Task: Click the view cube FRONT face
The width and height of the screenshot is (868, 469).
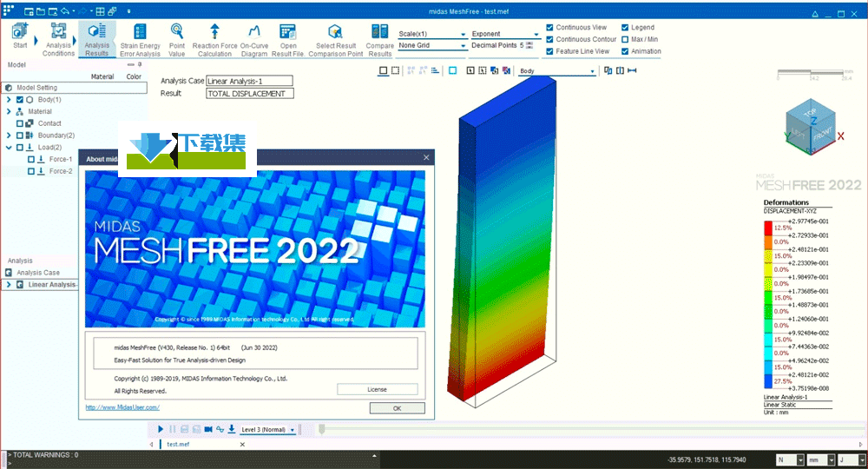Action: point(823,133)
